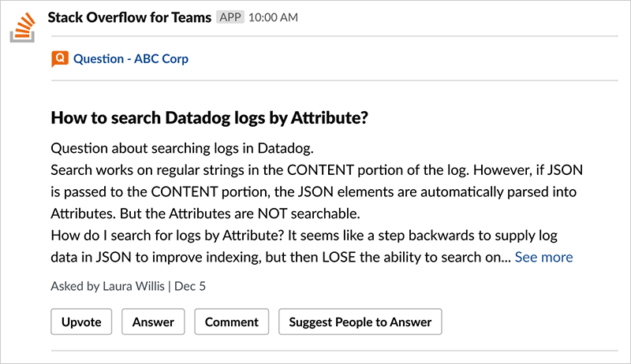
Task: Click the APP badge label
Action: 230,17
